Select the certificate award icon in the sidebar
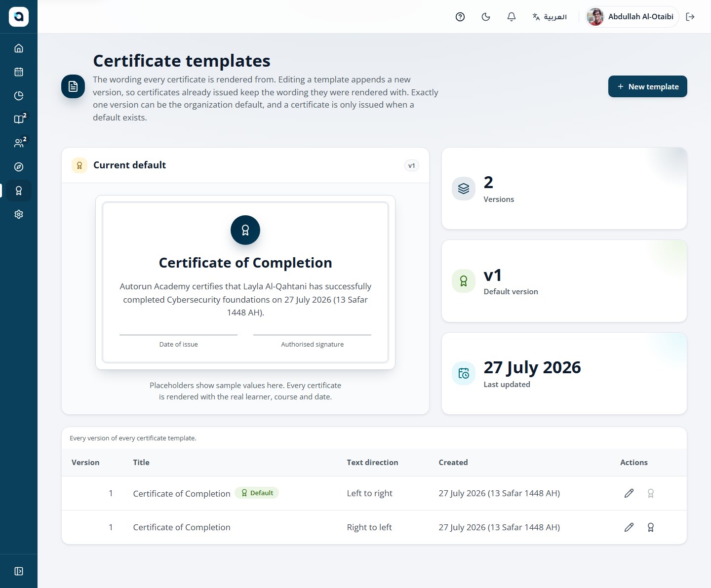The width and height of the screenshot is (711, 588). click(19, 191)
